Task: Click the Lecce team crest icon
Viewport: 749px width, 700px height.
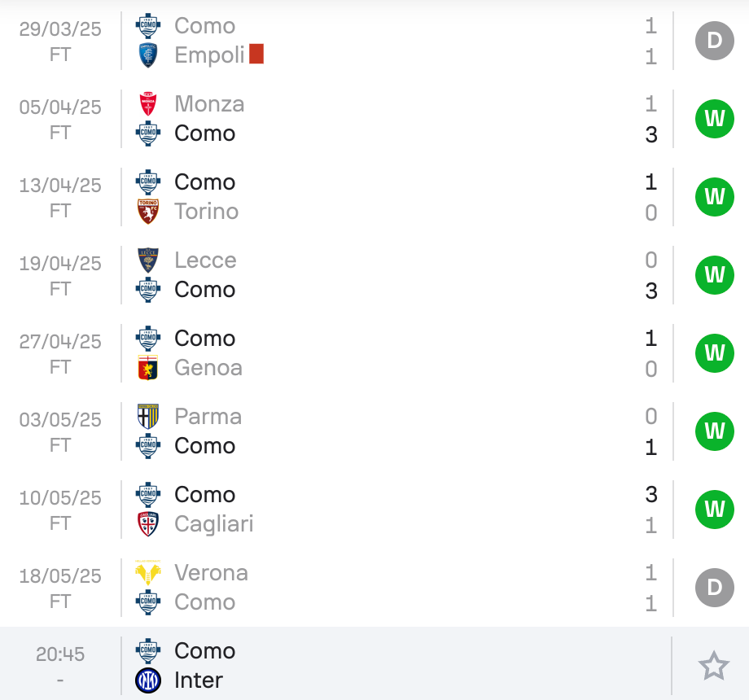Action: point(148,260)
